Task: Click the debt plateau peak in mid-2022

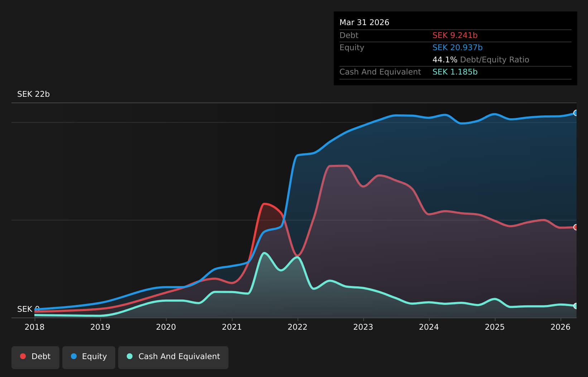Action: [338, 166]
